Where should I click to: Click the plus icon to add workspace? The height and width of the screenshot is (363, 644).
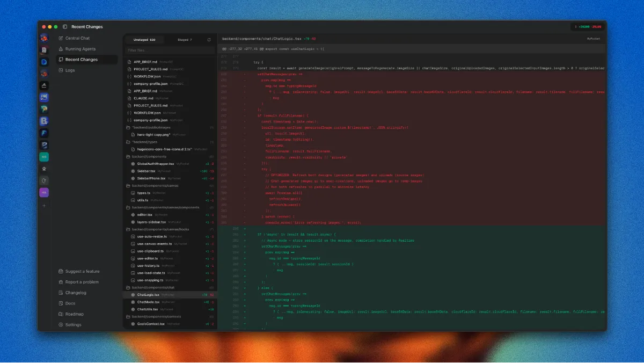(44, 205)
